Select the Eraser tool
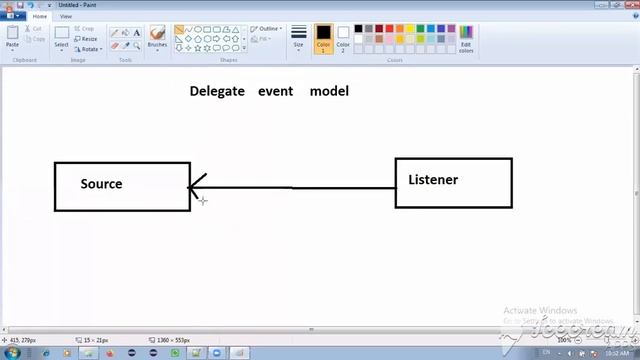Image resolution: width=640 pixels, height=360 pixels. point(115,46)
